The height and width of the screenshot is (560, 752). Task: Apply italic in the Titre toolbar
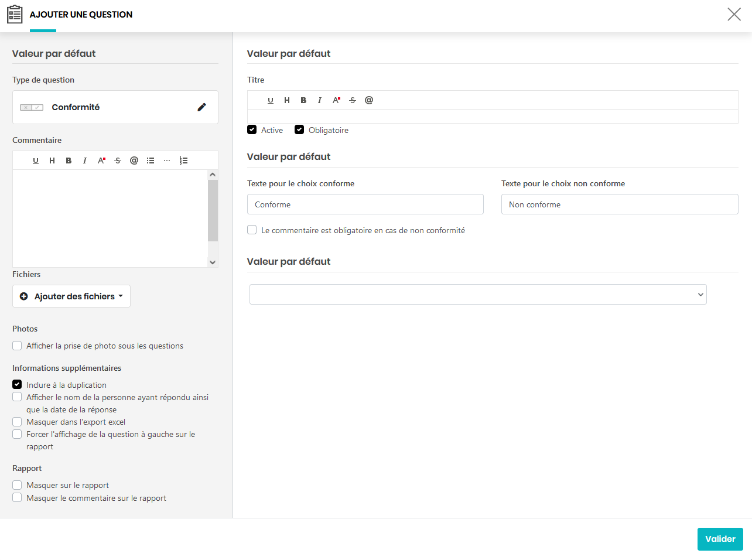click(x=320, y=100)
